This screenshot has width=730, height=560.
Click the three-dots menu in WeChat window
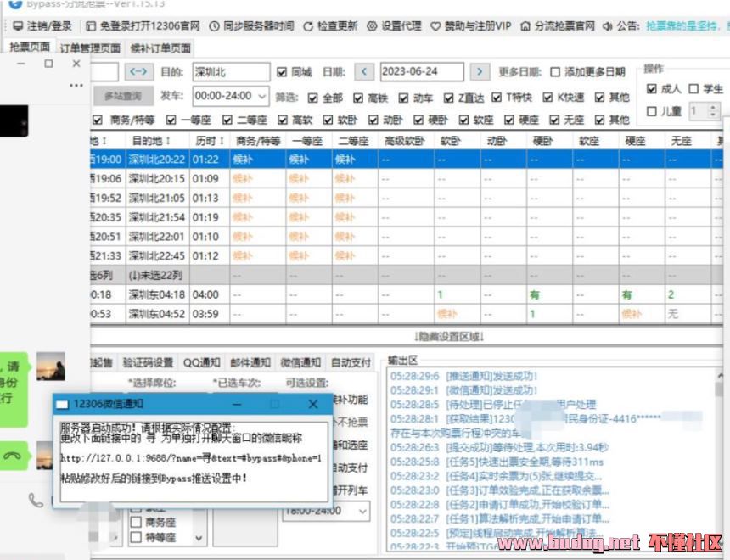point(76,85)
